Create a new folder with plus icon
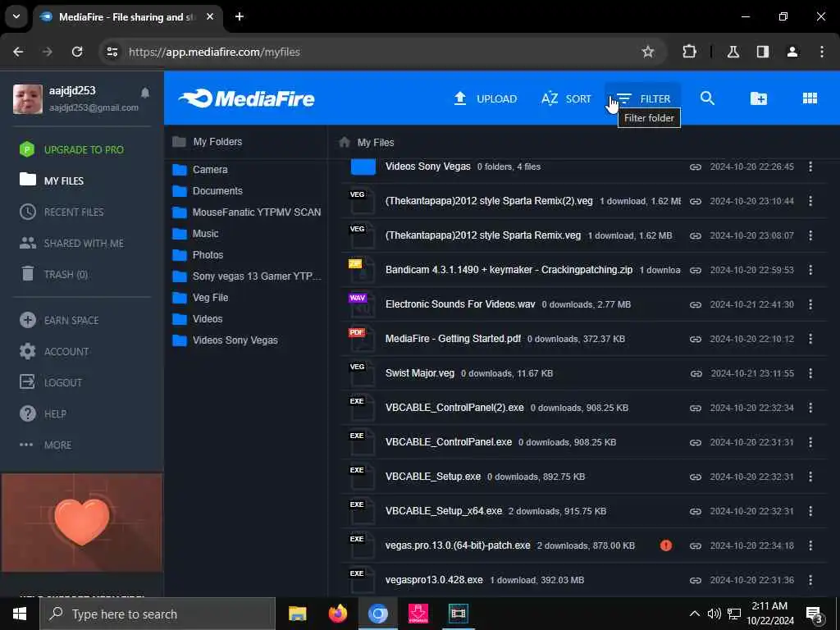Viewport: 840px width, 630px height. [759, 98]
